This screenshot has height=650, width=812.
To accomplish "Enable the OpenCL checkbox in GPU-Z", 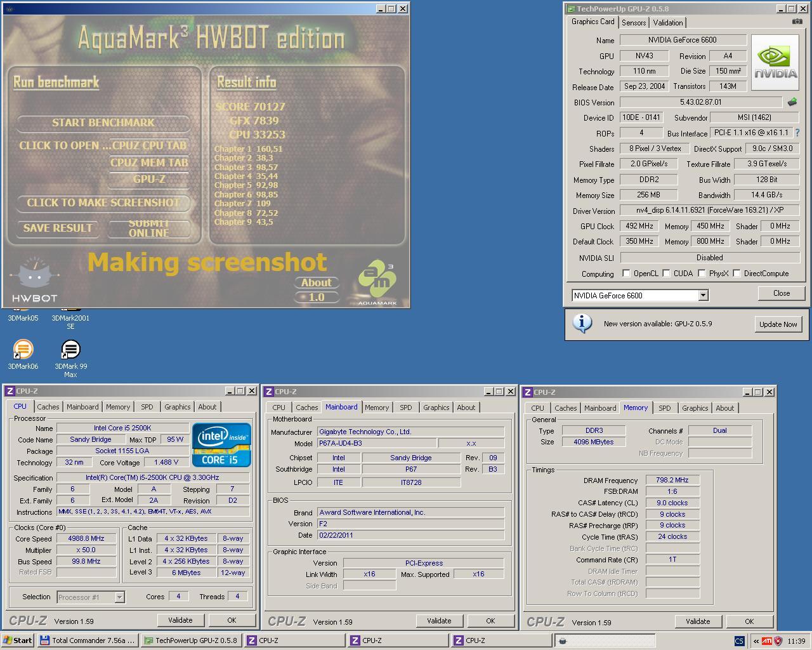I will click(627, 274).
